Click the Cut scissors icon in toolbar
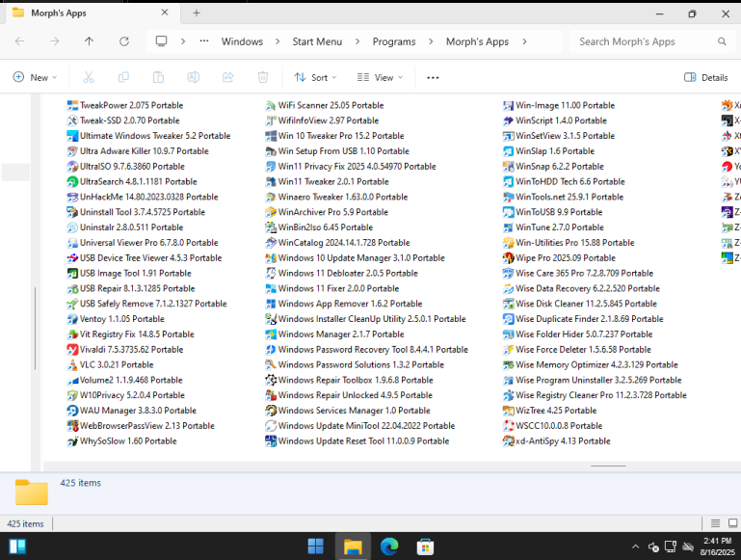 (89, 77)
